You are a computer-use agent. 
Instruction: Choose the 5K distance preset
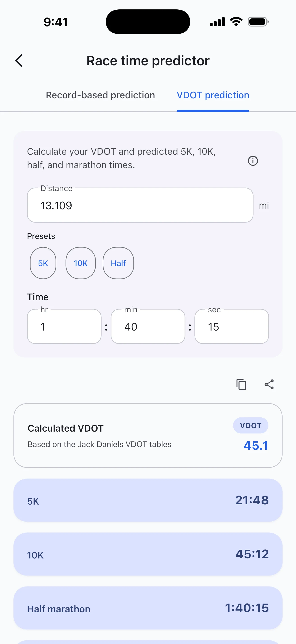tap(43, 263)
